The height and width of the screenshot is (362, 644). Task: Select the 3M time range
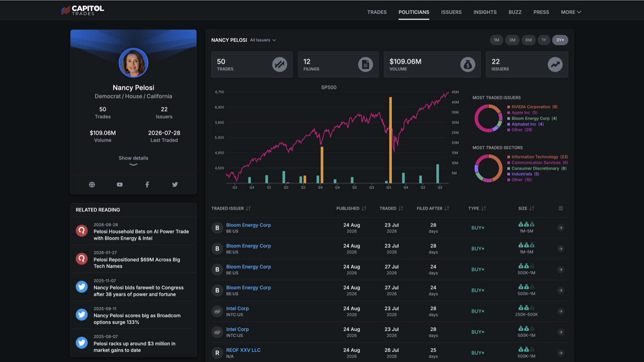pyautogui.click(x=512, y=40)
